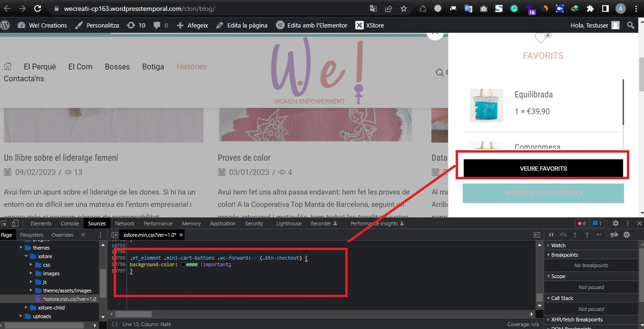Screen dimensions: 644x329
Task: Open the Històries menu link
Action: [x=192, y=66]
